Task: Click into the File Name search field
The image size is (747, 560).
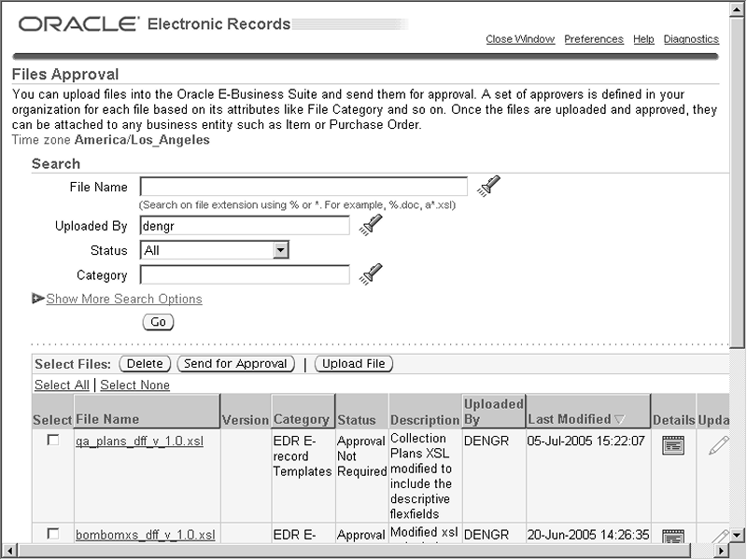Action: [x=303, y=186]
